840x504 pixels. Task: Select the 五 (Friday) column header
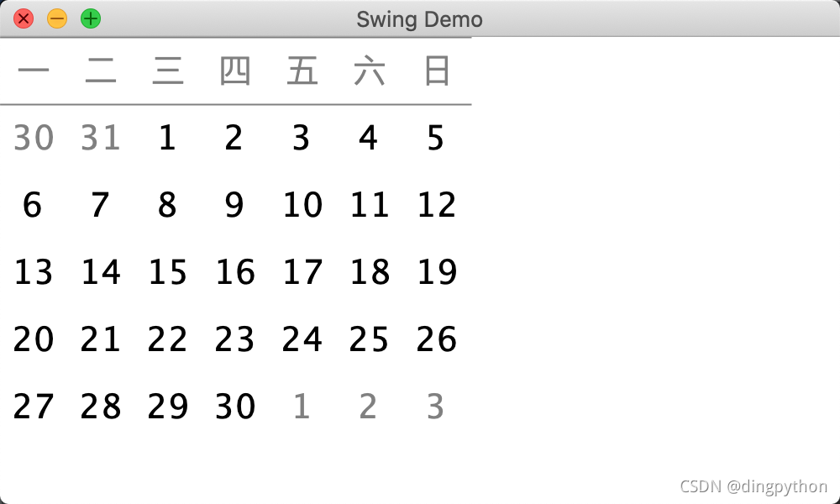point(302,71)
